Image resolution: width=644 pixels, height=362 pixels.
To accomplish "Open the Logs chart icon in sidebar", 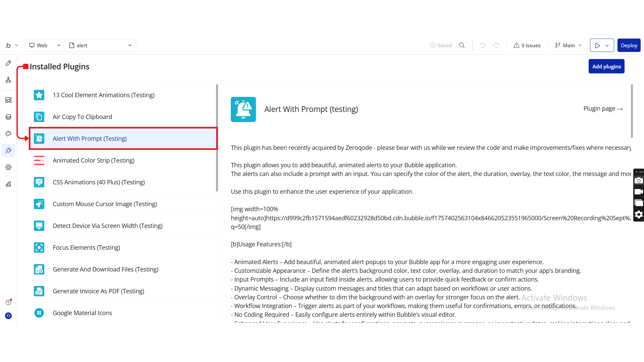I will 8,184.
